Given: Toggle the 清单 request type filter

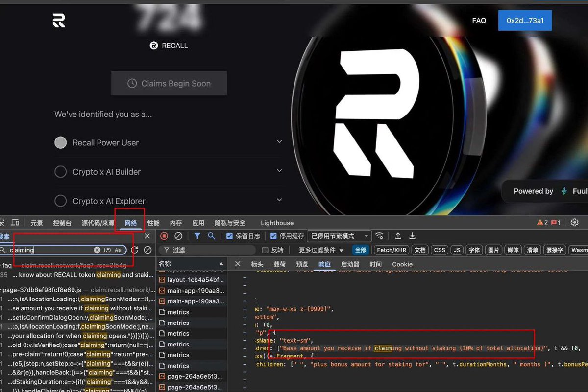Looking at the screenshot, I should click(x=532, y=250).
